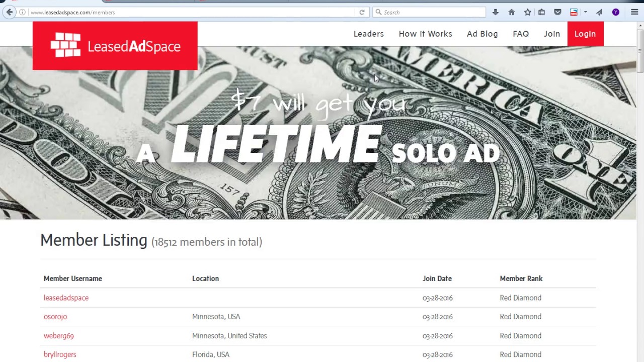644x362 pixels.
Task: Click inside the address bar
Action: [x=151, y=12]
